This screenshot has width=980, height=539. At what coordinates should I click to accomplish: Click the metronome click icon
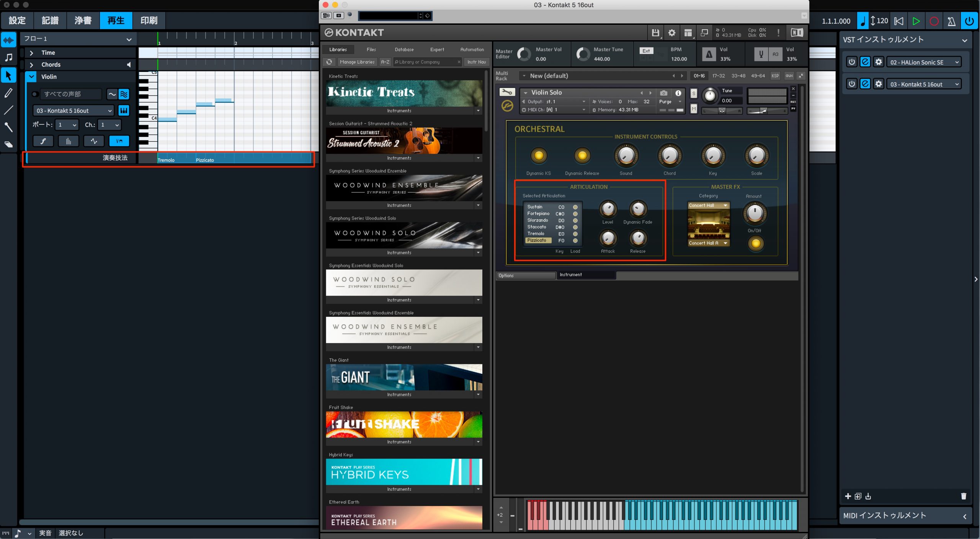coord(951,21)
